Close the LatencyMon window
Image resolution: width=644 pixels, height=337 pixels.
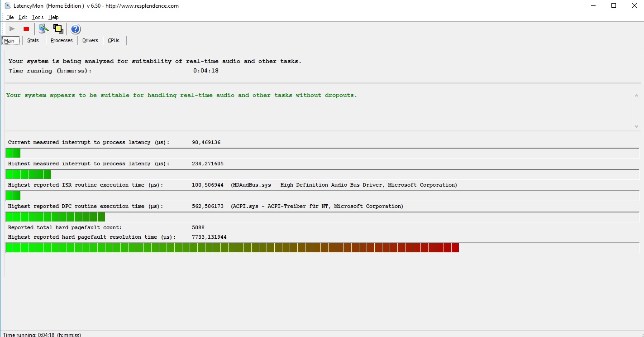[634, 6]
